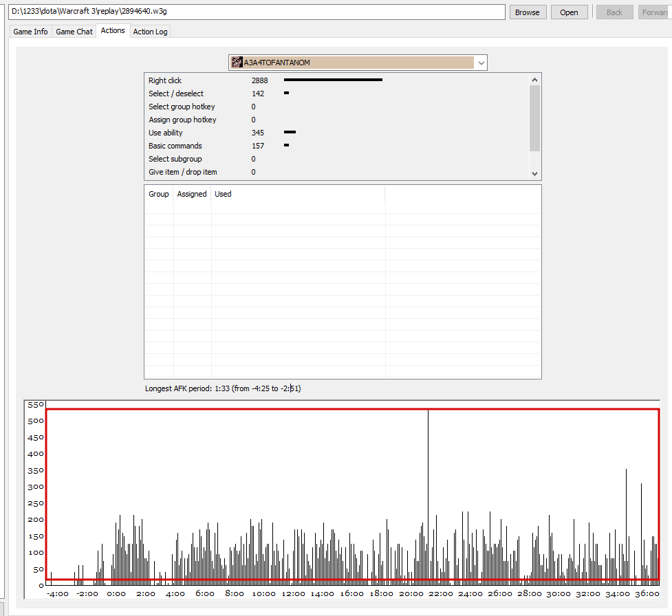Select the Use ability row
This screenshot has height=616, width=672.
(336, 133)
